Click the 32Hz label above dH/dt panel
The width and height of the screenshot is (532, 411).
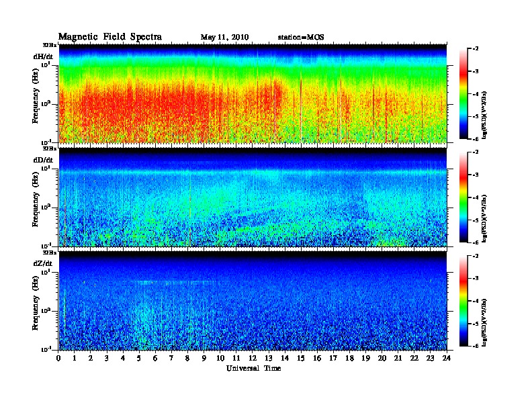point(50,45)
